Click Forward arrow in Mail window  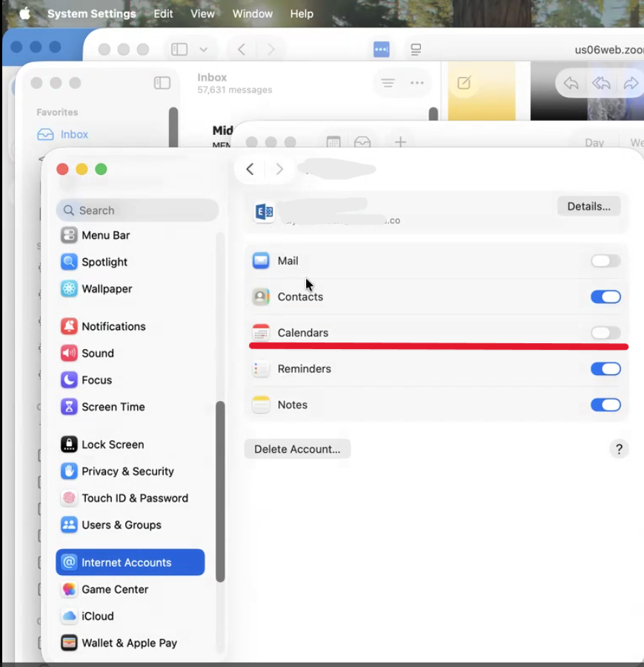631,83
